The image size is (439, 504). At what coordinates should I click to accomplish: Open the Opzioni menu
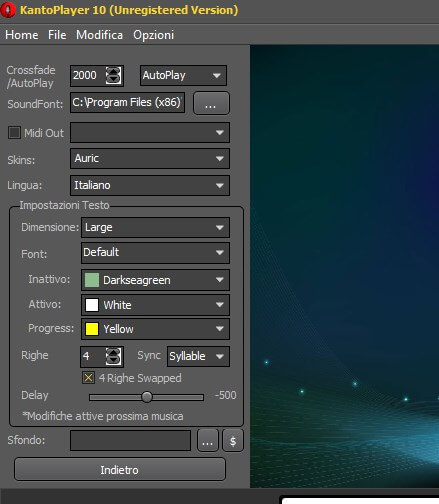(153, 35)
